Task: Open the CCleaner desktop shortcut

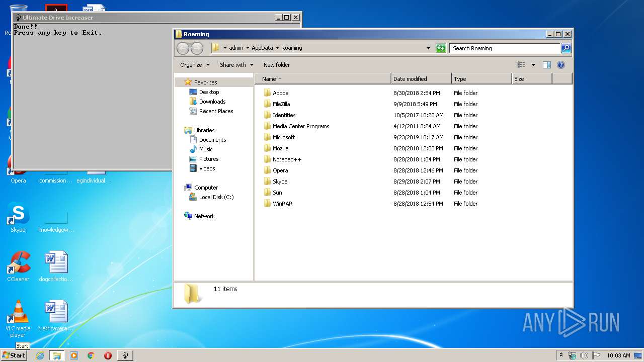Action: point(18,267)
